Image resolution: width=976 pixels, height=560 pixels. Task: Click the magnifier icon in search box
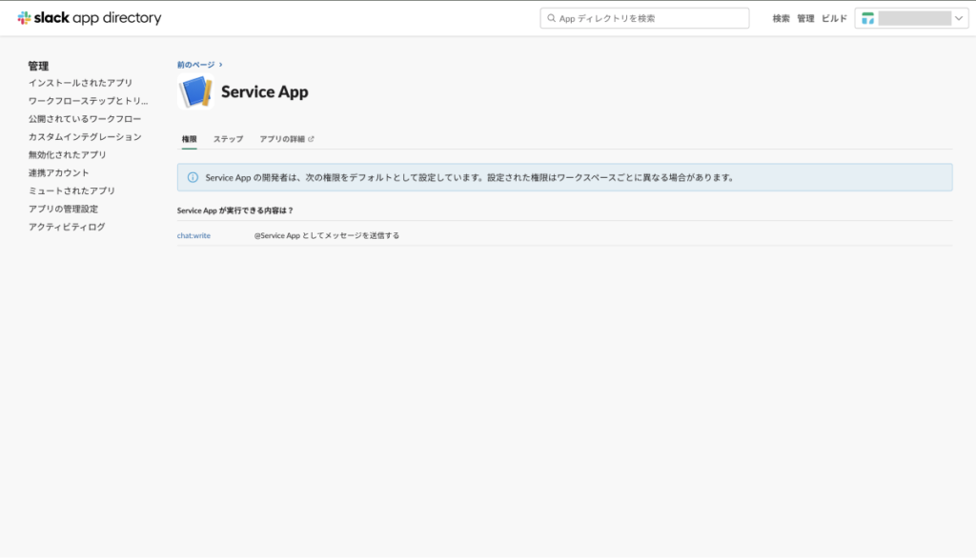click(552, 18)
